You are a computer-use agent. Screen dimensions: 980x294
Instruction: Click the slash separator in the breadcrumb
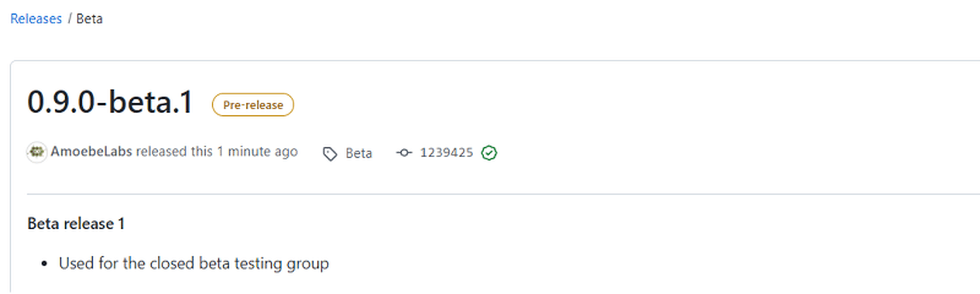pos(69,19)
